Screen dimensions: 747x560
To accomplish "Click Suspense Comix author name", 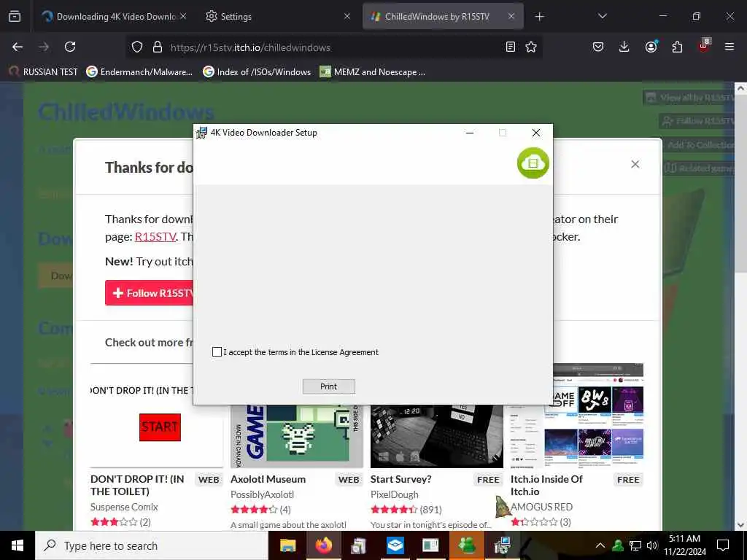I will coord(124,507).
